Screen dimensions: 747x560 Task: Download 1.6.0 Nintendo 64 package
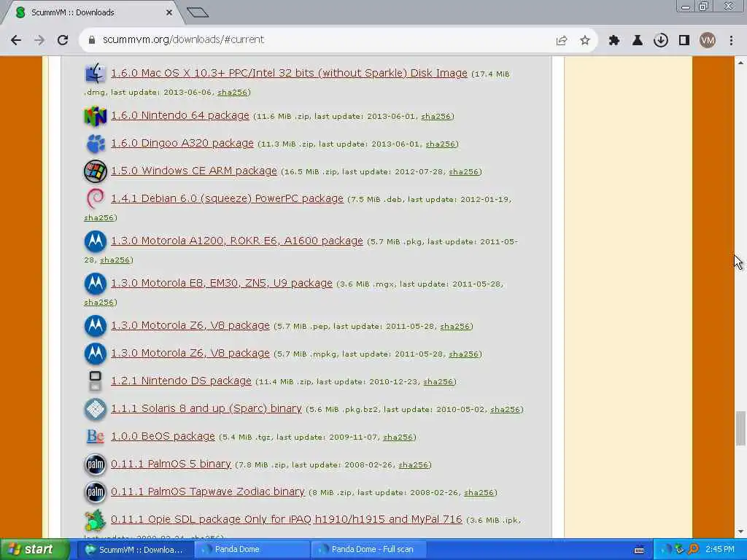click(179, 116)
